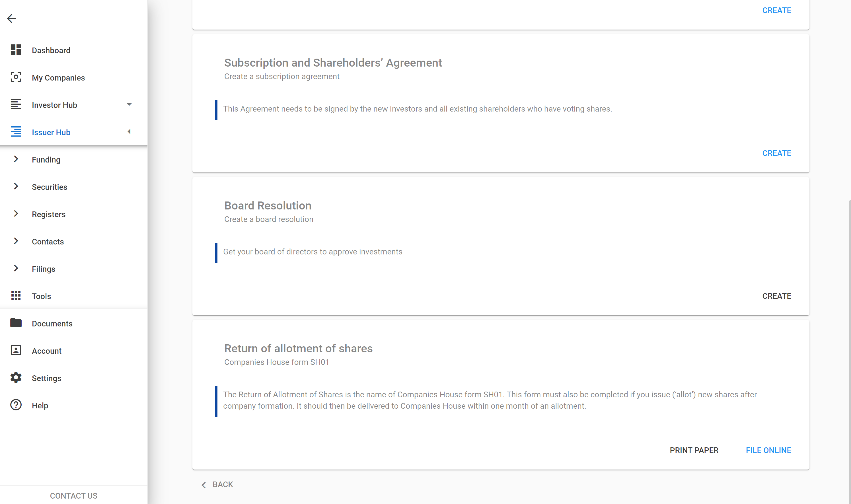Expand the Investor Hub dropdown arrow

click(129, 105)
